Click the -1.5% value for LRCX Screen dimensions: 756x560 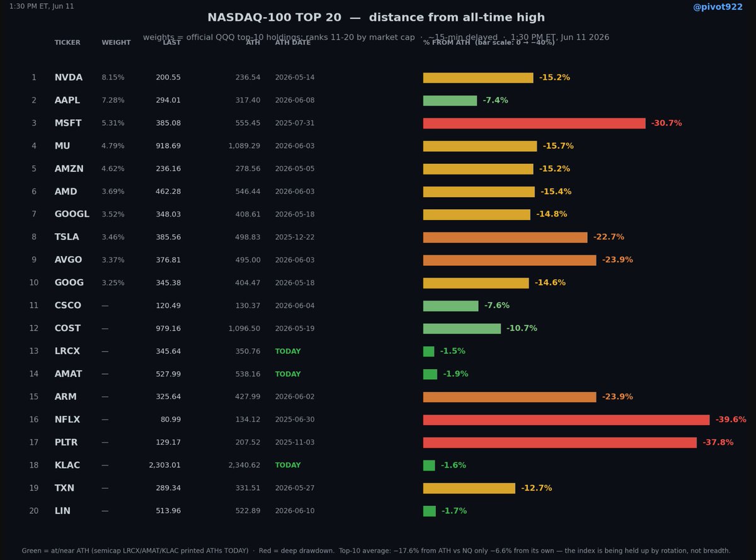(452, 351)
